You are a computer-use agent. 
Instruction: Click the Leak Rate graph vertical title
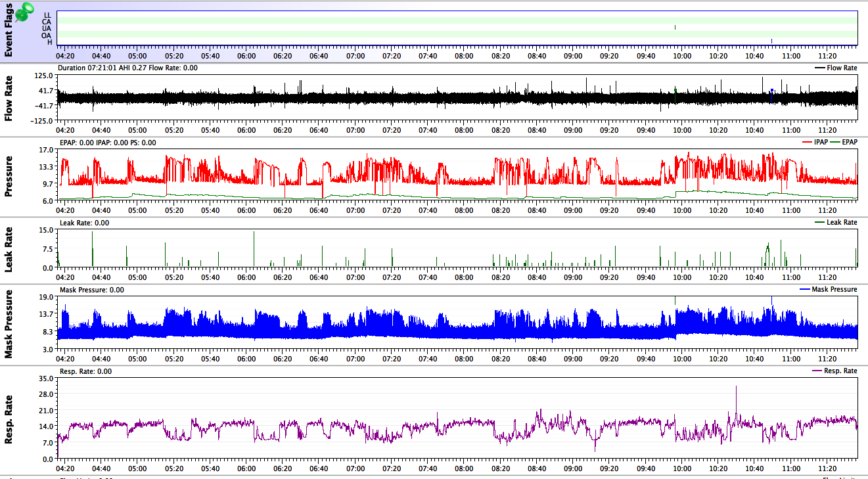pos(9,251)
